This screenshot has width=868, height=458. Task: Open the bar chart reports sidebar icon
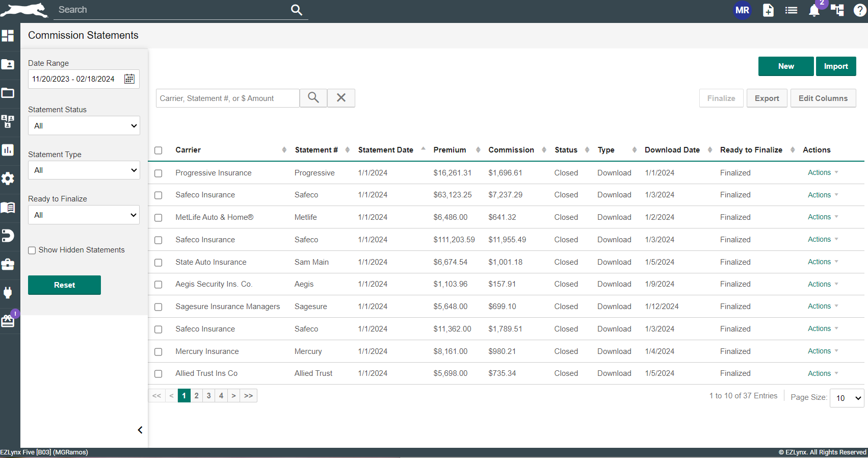pyautogui.click(x=8, y=150)
